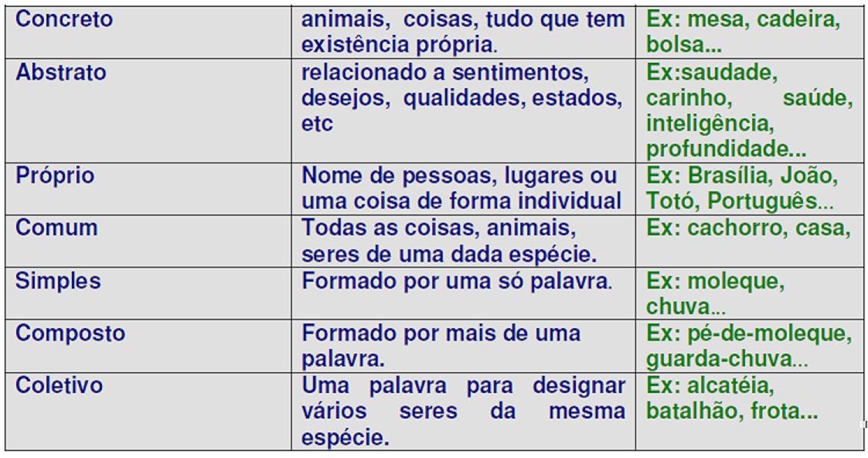Click 'Formado por mais de uma' text
This screenshot has height=458, width=868.
441,333
